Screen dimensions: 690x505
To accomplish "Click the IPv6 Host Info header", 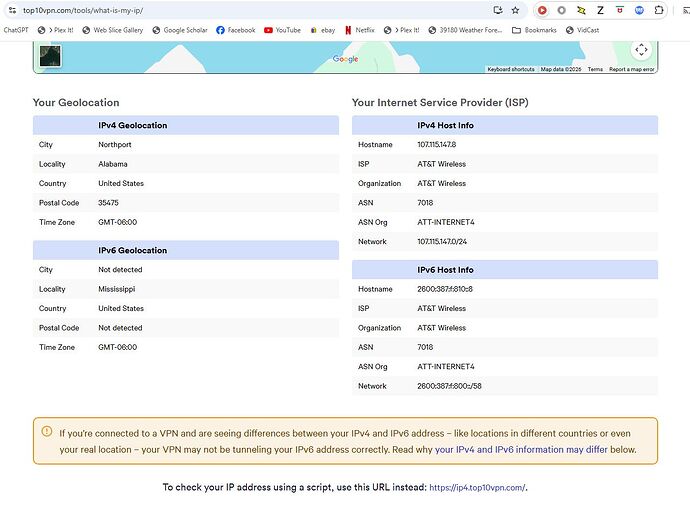I will (x=505, y=270).
